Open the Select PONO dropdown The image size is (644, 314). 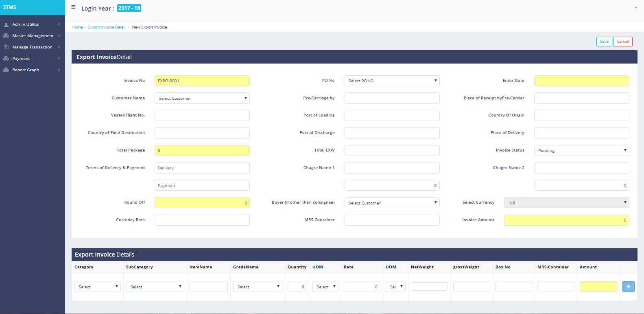(392, 81)
